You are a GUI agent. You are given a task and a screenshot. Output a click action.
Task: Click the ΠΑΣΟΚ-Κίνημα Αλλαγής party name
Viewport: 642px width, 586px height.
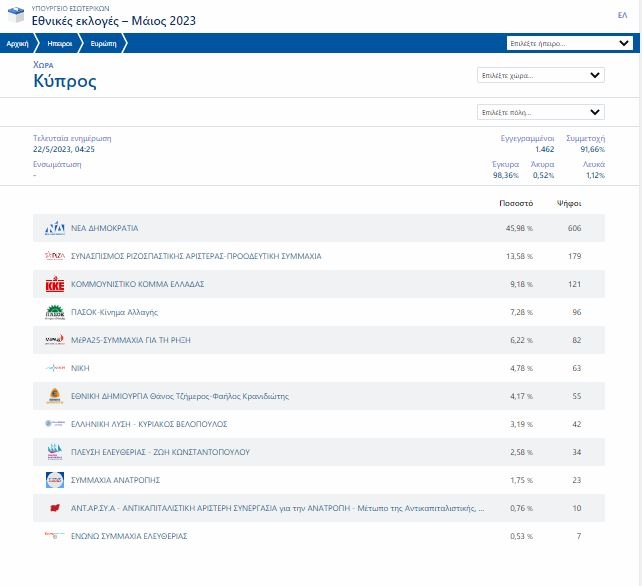(x=114, y=312)
